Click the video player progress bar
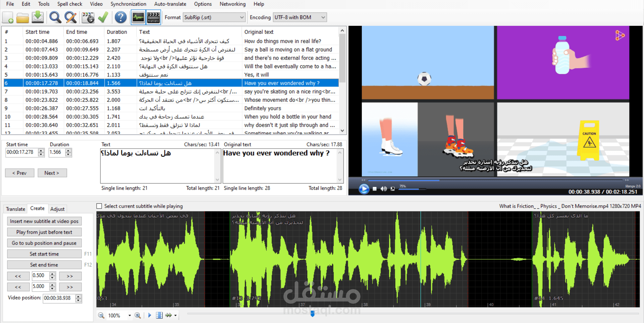644x323 pixels. (x=495, y=180)
